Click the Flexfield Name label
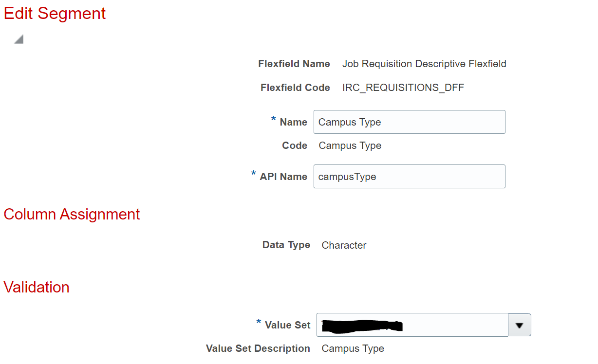598x364 pixels. (x=294, y=64)
